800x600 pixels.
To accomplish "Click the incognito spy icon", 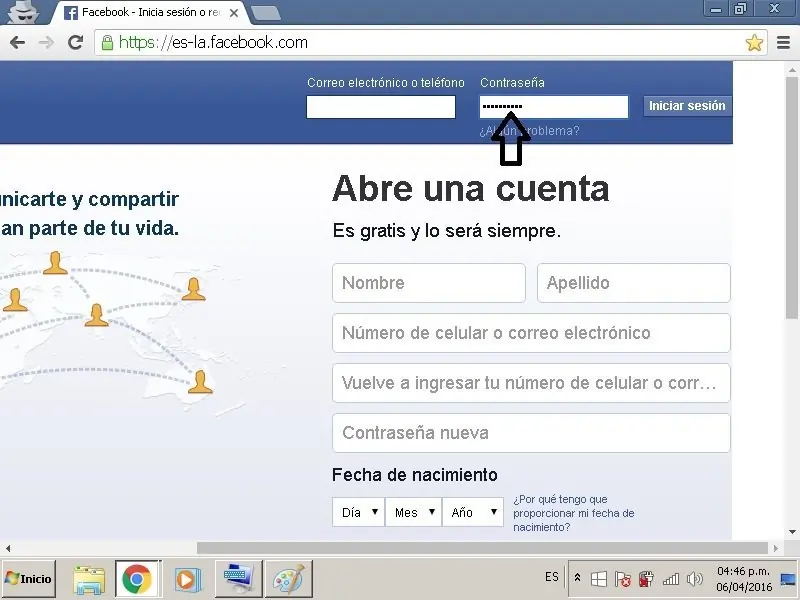I will [x=23, y=12].
